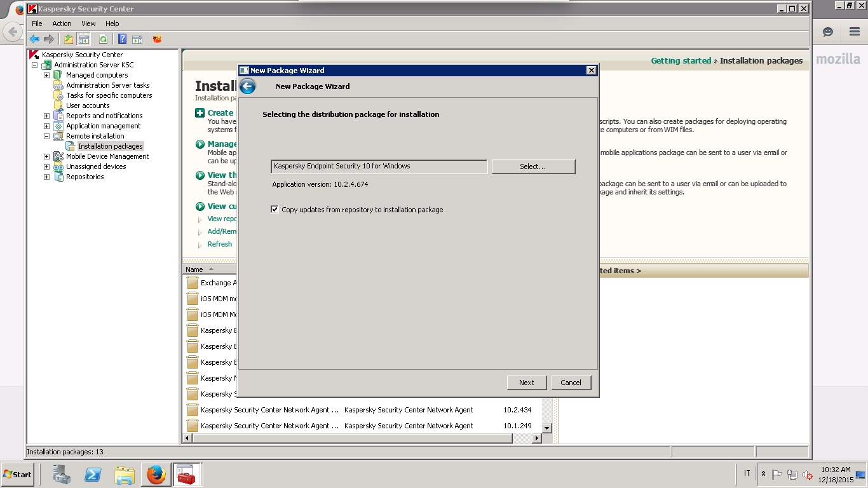Click the Start button

coord(17,475)
